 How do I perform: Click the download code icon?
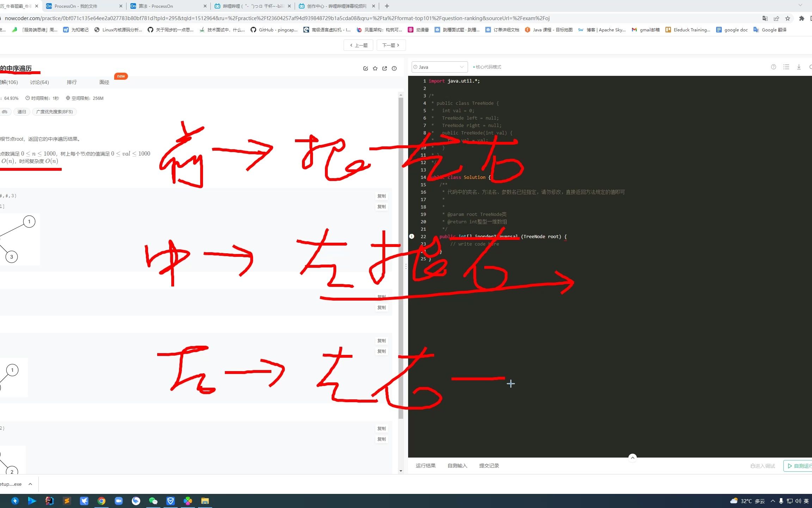[799, 67]
